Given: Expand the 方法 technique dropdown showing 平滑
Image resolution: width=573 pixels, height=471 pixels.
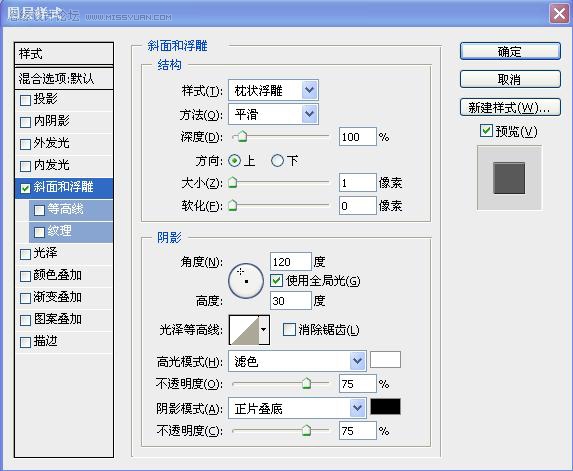Looking at the screenshot, I should coord(273,114).
